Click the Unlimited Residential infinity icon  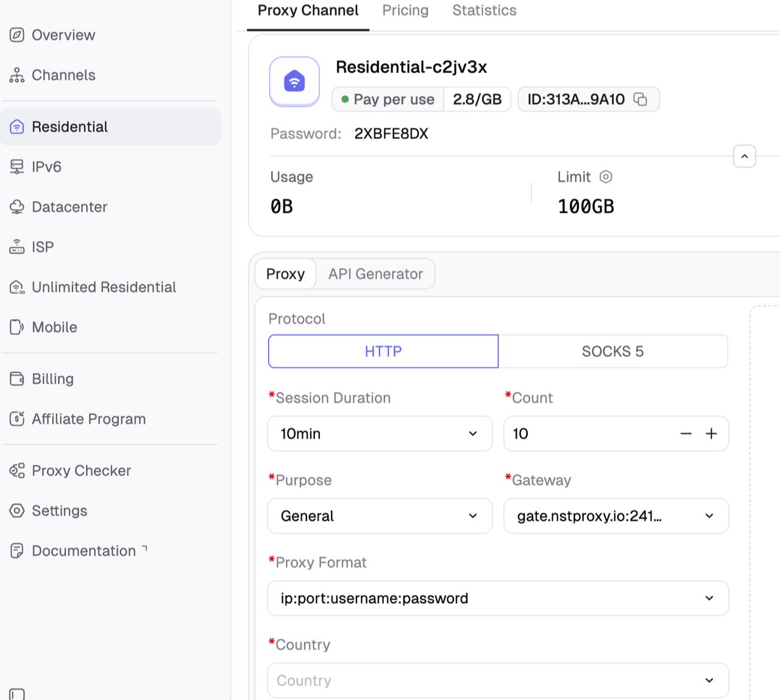(x=17, y=287)
